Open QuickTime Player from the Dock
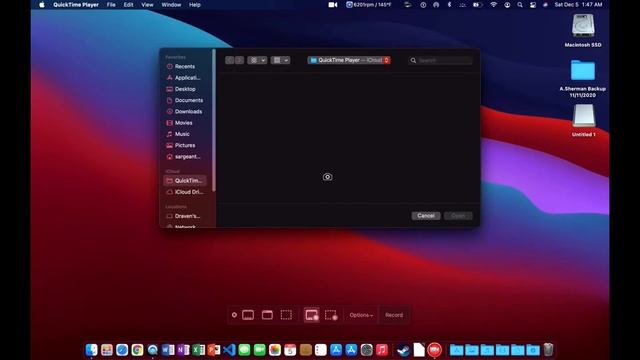Image resolution: width=640 pixels, height=360 pixels. [x=153, y=350]
